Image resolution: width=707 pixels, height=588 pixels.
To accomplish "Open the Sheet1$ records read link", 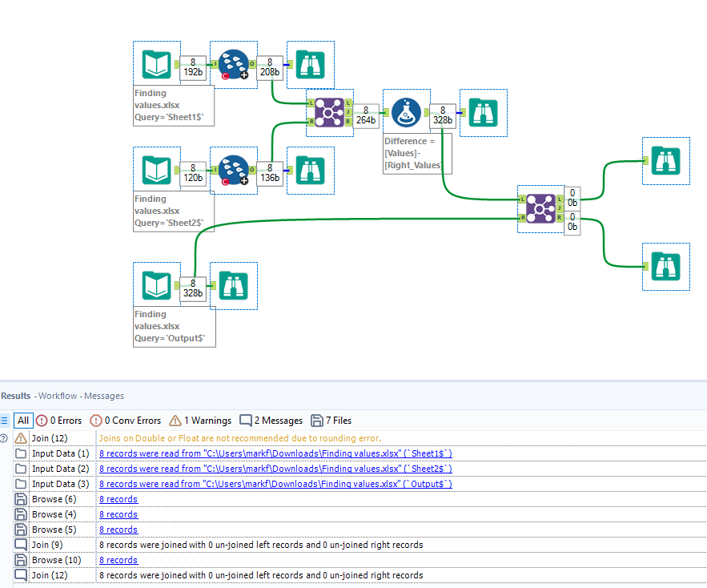I will point(275,453).
